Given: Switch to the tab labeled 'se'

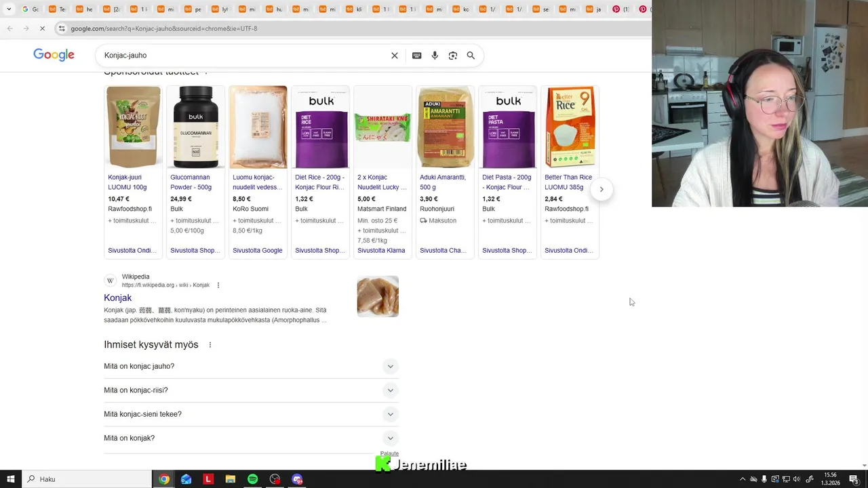Looking at the screenshot, I should [x=541, y=9].
